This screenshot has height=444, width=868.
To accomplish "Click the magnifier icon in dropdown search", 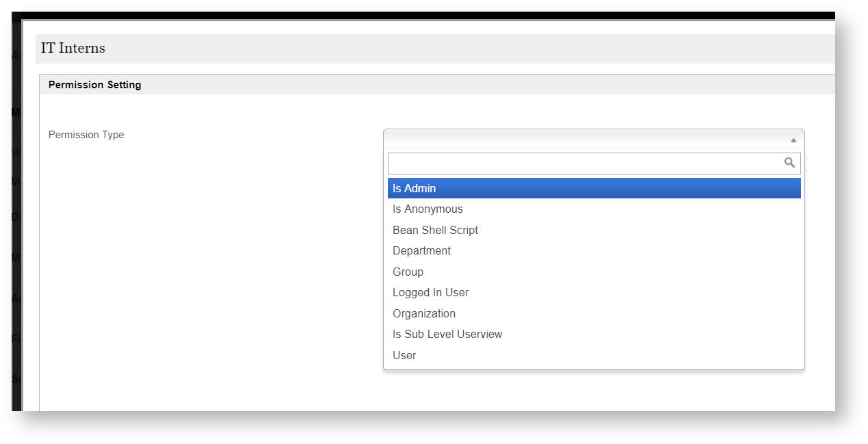I will 789,163.
